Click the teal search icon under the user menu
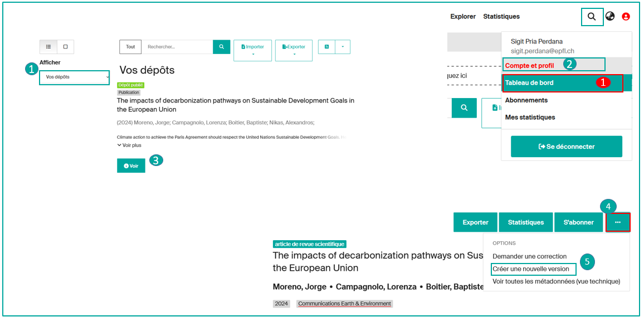The height and width of the screenshot is (317, 644). (x=464, y=108)
